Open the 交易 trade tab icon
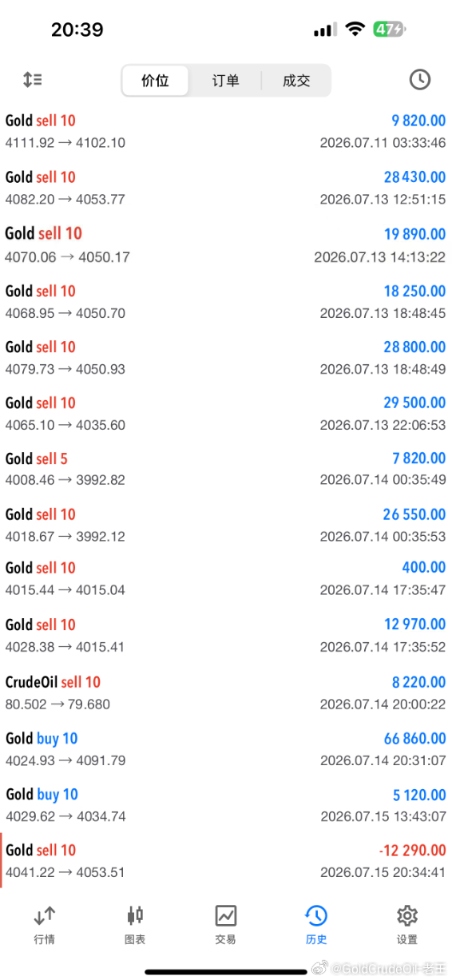The height and width of the screenshot is (980, 452). (225, 915)
